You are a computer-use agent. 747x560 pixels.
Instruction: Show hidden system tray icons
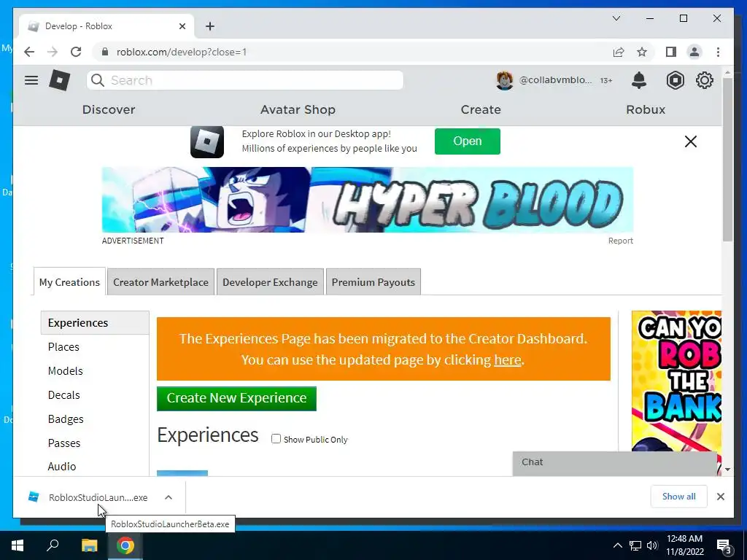coord(617,545)
